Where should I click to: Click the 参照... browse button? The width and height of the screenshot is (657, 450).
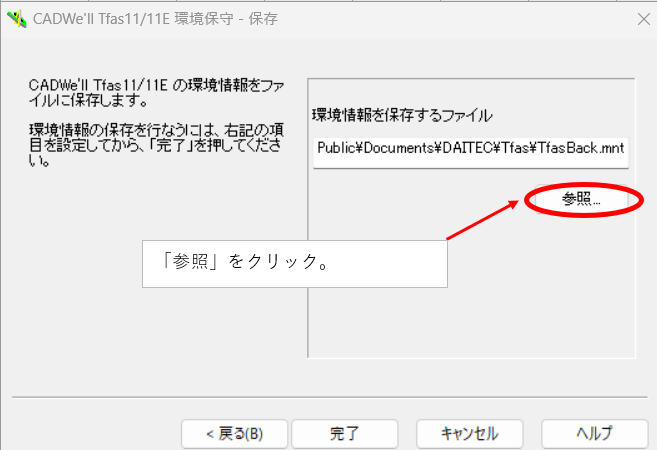coord(582,199)
